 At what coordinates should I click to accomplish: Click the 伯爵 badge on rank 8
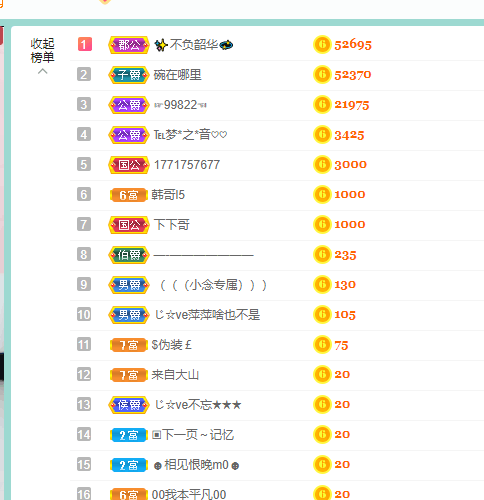pyautogui.click(x=129, y=255)
